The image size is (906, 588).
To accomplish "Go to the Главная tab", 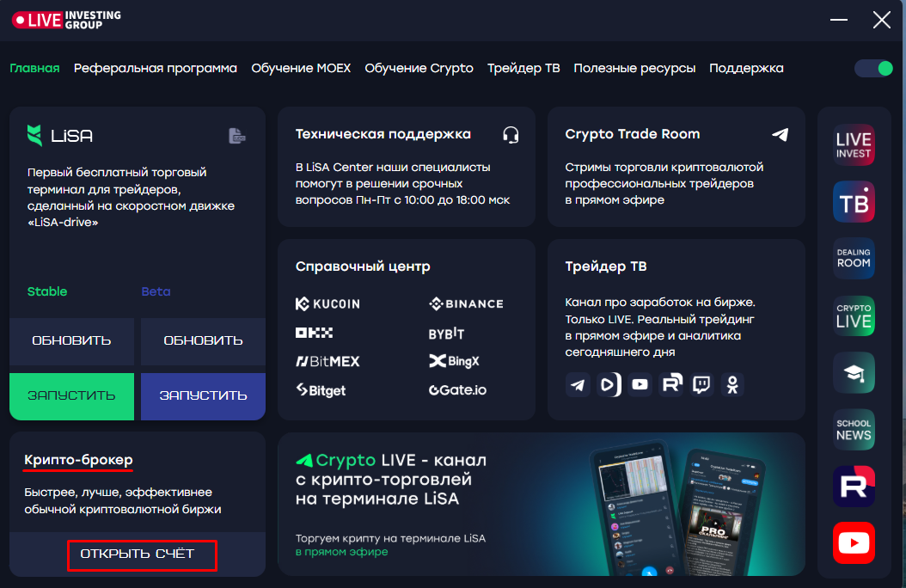I will coord(34,68).
